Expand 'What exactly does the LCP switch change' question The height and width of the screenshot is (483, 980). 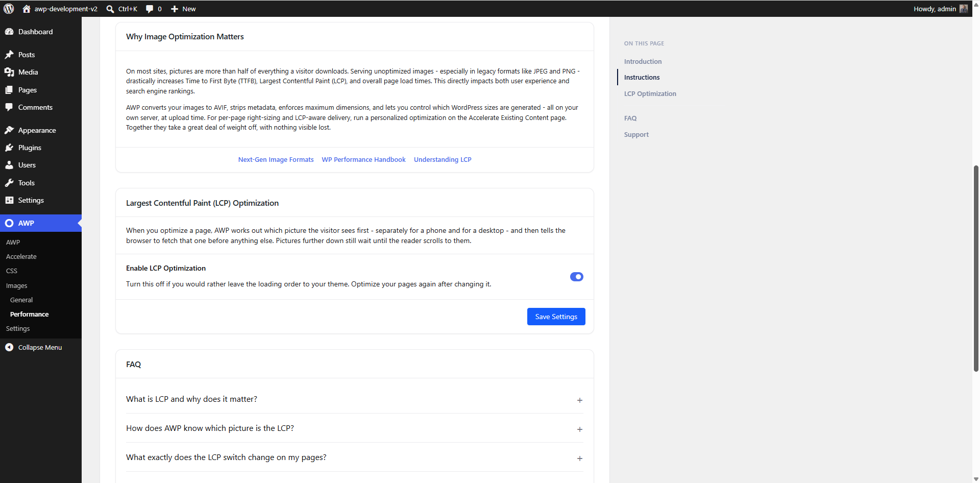coord(355,457)
